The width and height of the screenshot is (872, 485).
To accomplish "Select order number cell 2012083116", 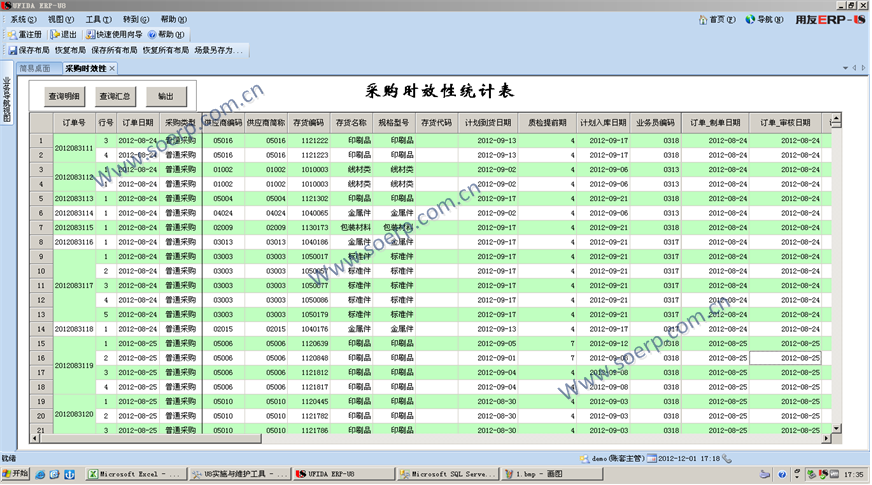I will tap(74, 242).
